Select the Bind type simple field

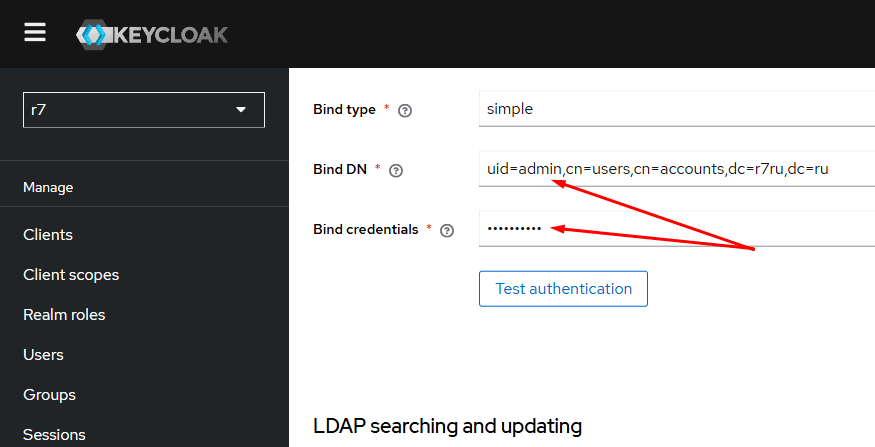[x=677, y=109]
